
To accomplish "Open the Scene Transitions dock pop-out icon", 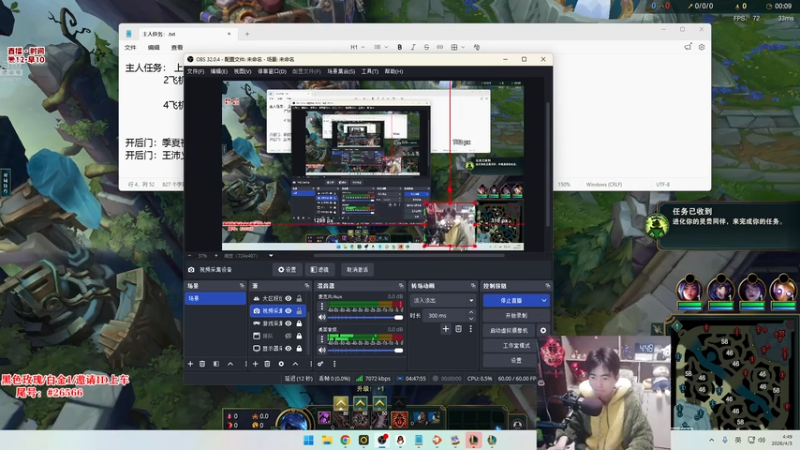I will coord(473,286).
